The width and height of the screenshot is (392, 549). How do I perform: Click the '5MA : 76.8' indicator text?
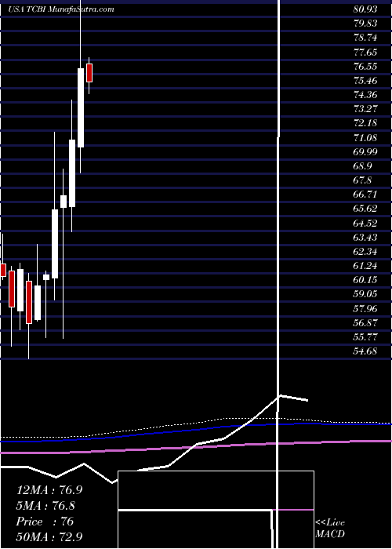[x=45, y=506]
